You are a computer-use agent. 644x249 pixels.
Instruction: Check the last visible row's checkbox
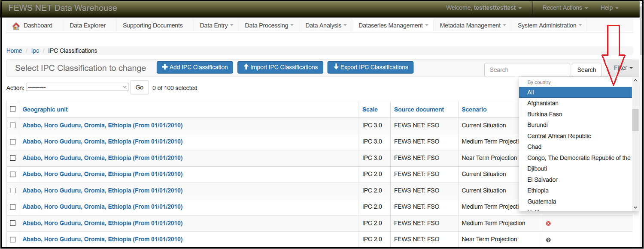(13, 239)
